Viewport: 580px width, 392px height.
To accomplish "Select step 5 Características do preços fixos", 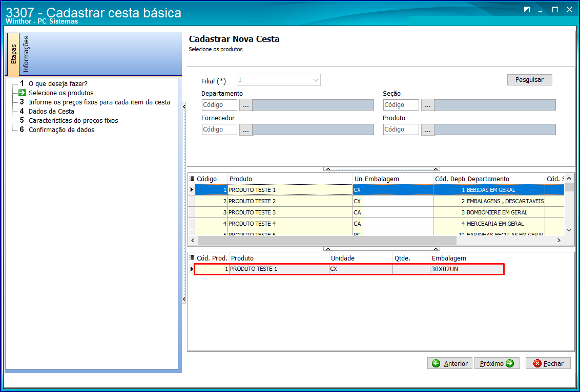I will [x=73, y=120].
